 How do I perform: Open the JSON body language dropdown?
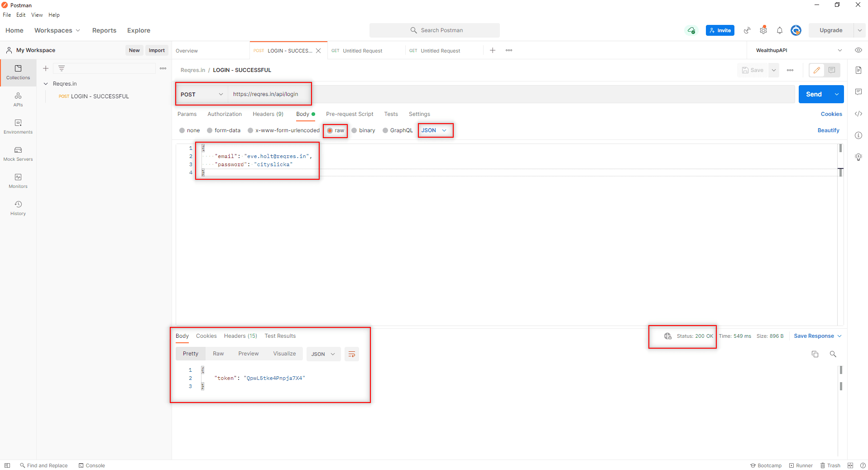435,130
